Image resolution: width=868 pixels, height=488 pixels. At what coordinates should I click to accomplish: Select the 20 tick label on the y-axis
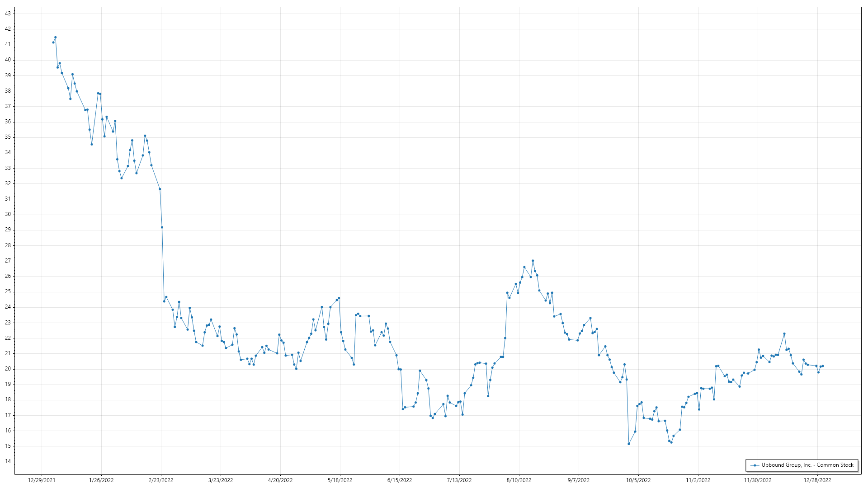8,369
